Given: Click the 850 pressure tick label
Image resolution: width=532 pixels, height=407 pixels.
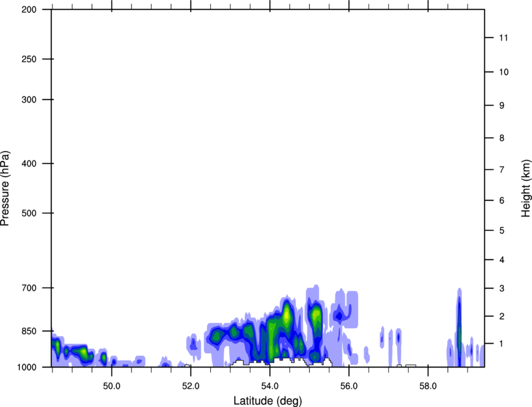Looking at the screenshot, I should pyautogui.click(x=29, y=331).
